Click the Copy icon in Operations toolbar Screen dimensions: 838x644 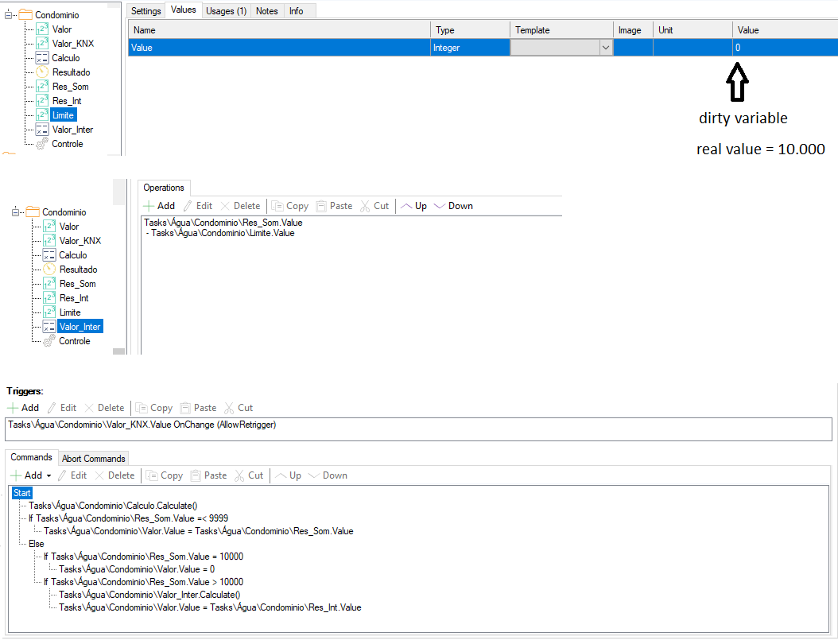pos(277,206)
